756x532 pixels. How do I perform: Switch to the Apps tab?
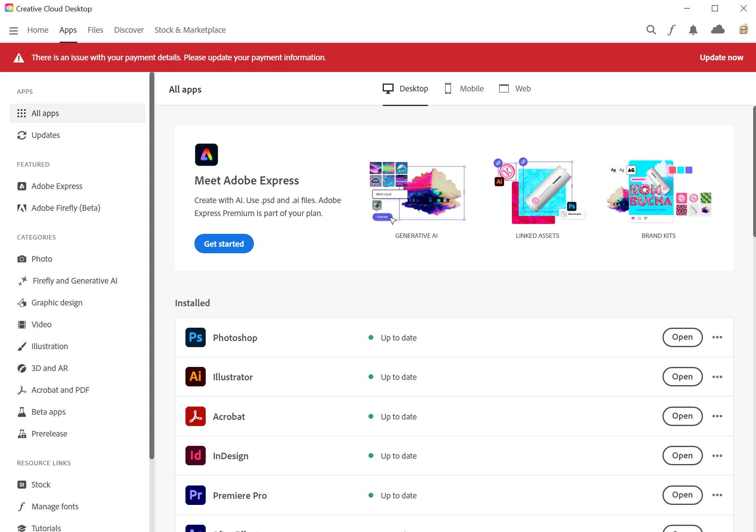68,30
